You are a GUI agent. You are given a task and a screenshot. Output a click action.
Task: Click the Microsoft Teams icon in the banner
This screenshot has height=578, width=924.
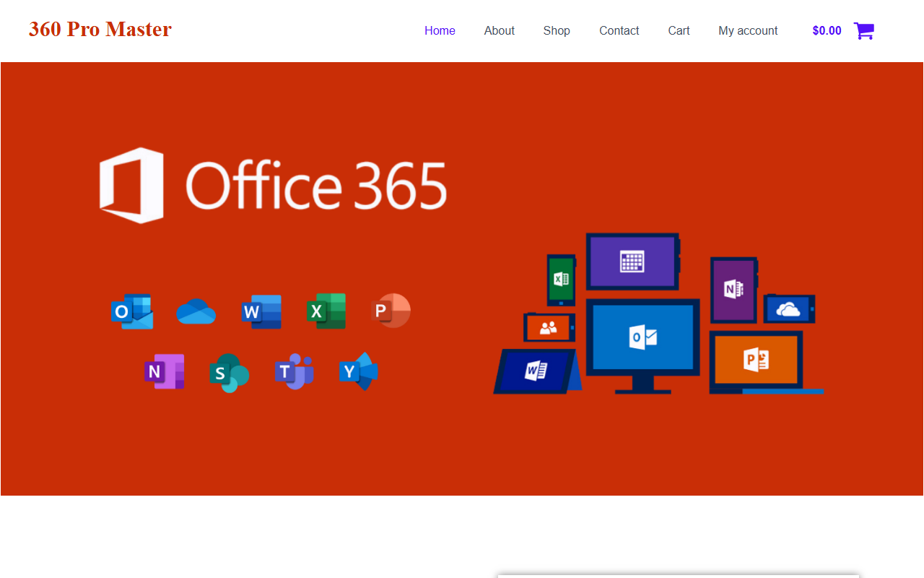point(295,371)
